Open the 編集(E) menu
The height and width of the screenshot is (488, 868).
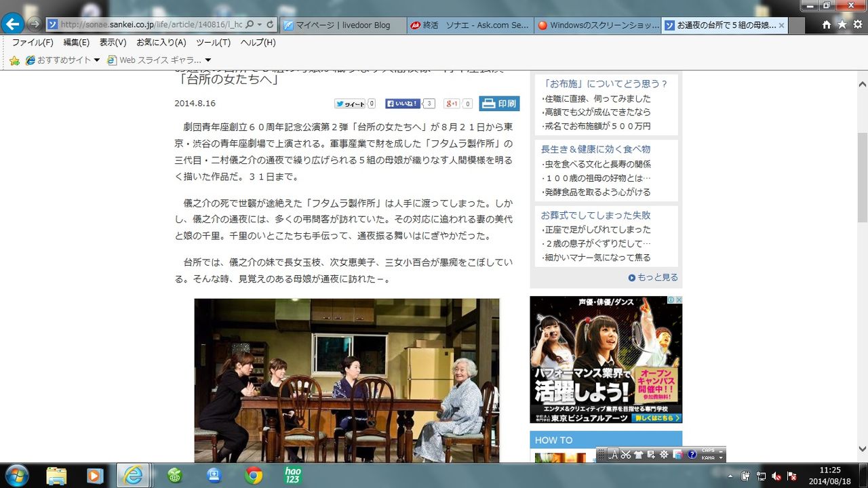[x=76, y=42]
